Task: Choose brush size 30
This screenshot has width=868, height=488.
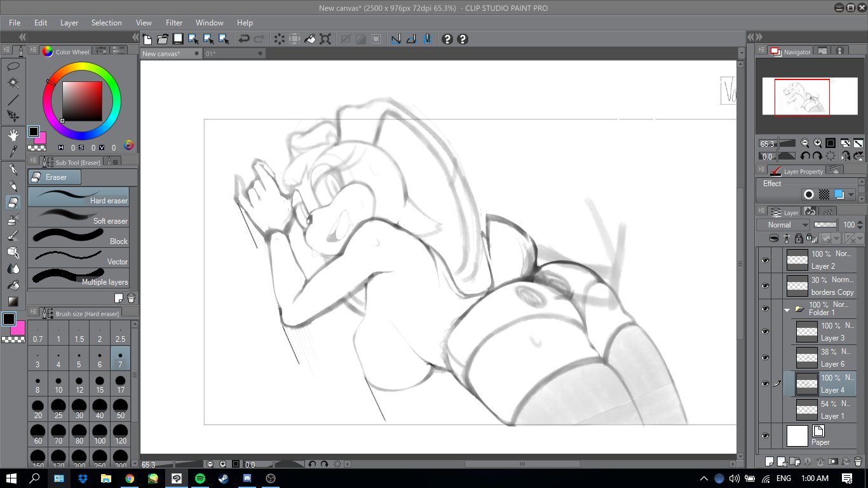Action: (x=79, y=407)
